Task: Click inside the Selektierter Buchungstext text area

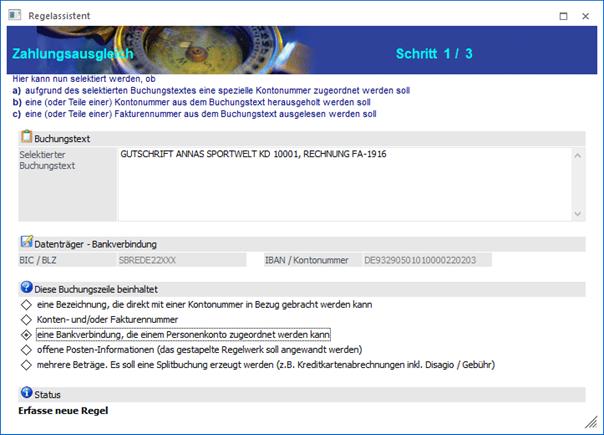Action: coord(340,185)
